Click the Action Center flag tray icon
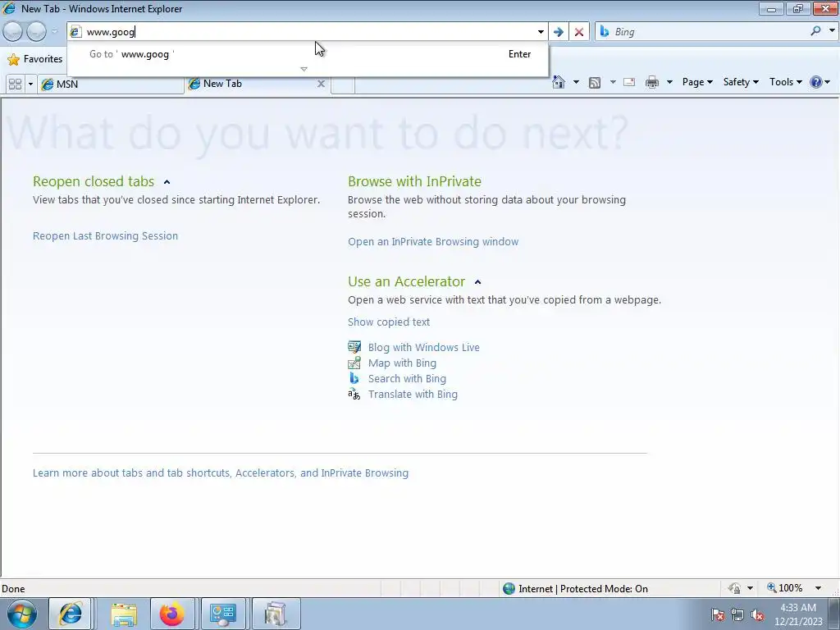The height and width of the screenshot is (630, 840). click(719, 615)
